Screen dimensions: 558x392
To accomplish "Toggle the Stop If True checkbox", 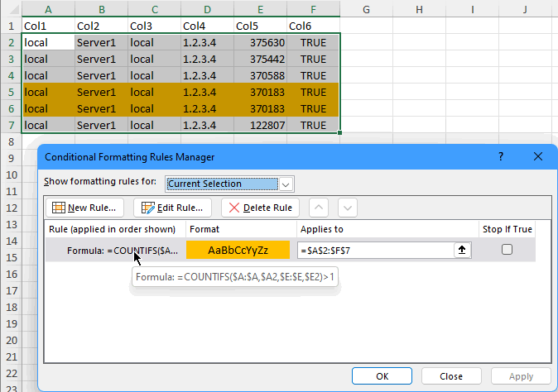I will click(507, 250).
